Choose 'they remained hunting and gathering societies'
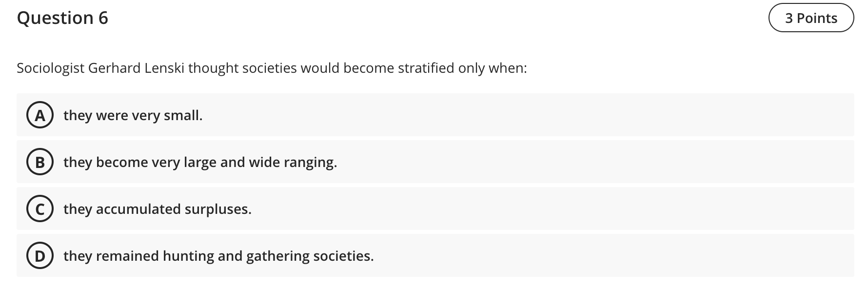The height and width of the screenshot is (292, 868). 218,255
